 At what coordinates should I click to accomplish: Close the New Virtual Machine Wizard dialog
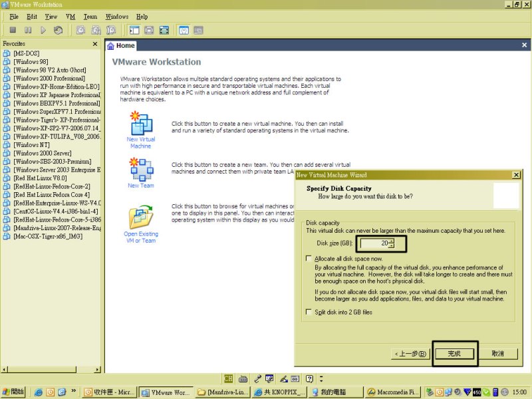[516, 175]
